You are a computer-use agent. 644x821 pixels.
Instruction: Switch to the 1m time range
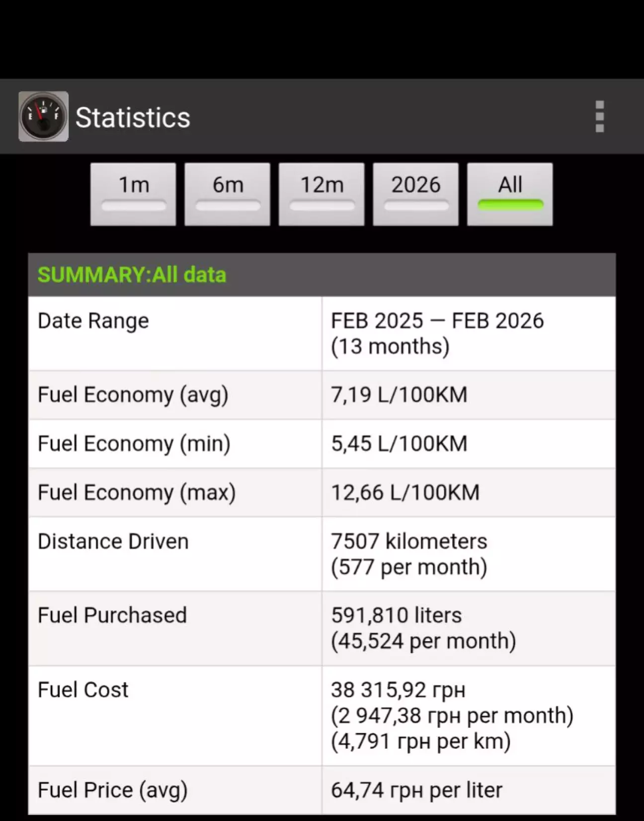click(133, 194)
